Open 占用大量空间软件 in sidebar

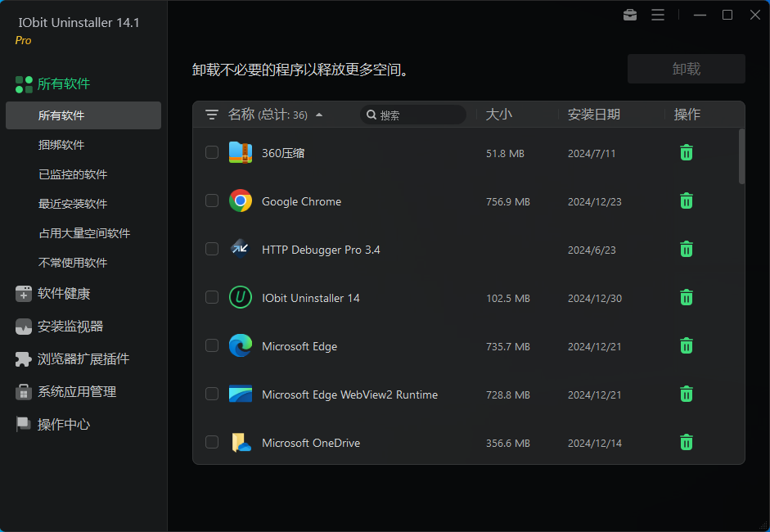tap(83, 233)
